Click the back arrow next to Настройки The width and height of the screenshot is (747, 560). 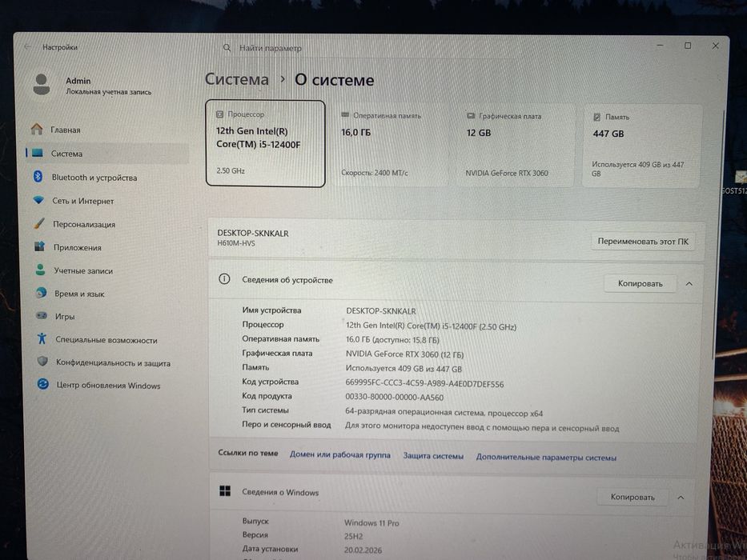pyautogui.click(x=27, y=46)
